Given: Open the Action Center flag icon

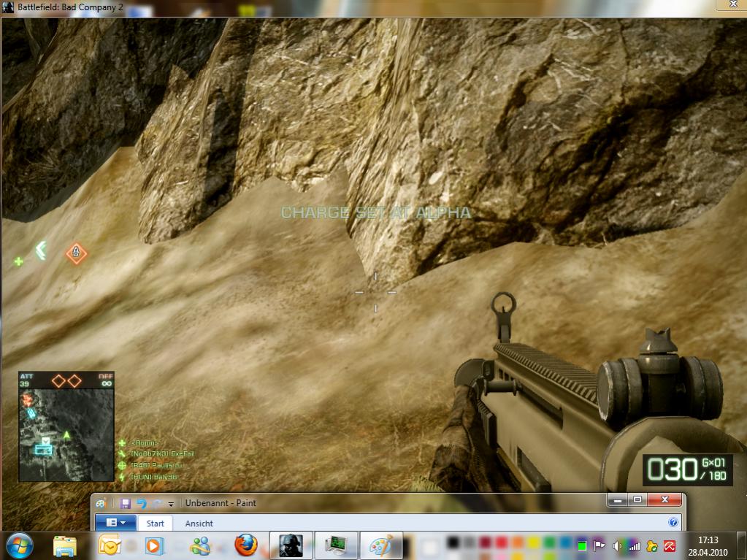Looking at the screenshot, I should [599, 546].
